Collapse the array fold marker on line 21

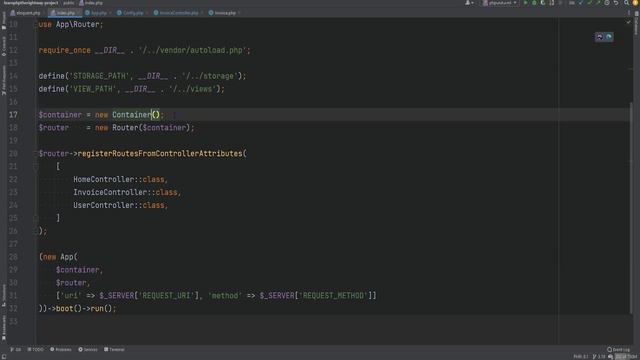click(36, 167)
